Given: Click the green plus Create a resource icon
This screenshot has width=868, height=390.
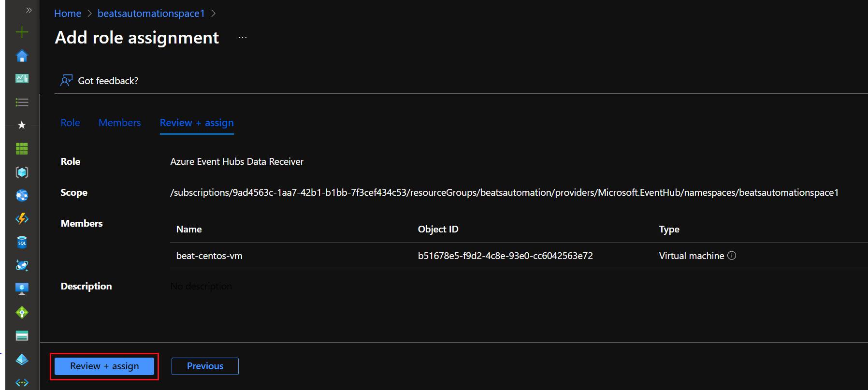Looking at the screenshot, I should coord(22,32).
